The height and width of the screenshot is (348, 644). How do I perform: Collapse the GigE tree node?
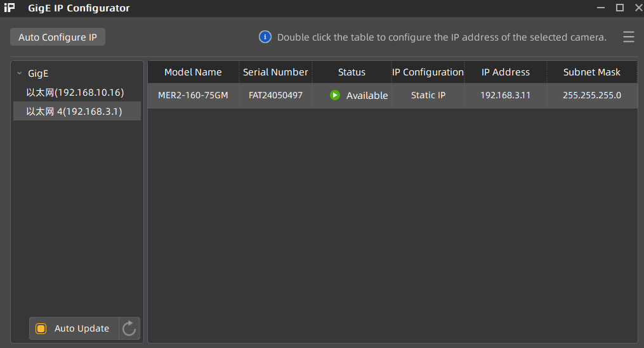pyautogui.click(x=20, y=74)
